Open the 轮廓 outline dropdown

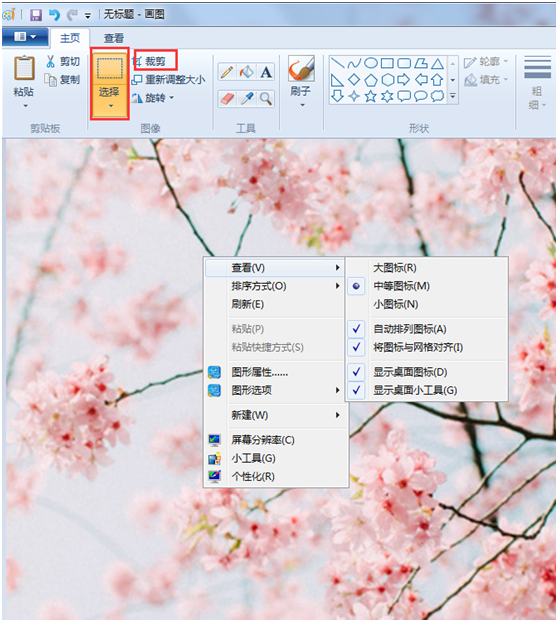(x=486, y=61)
